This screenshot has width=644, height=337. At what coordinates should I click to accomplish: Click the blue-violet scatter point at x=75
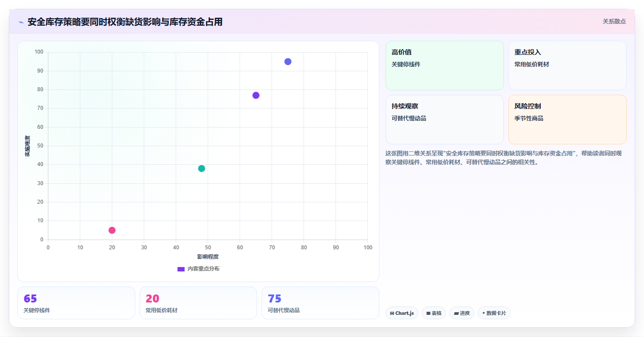(x=288, y=62)
